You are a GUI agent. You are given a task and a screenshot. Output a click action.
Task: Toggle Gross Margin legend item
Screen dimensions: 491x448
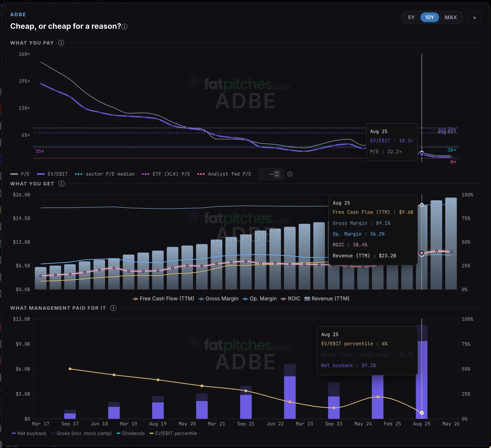pyautogui.click(x=219, y=299)
